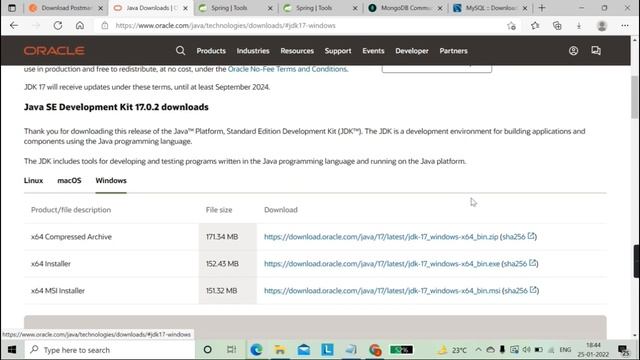
Task: Open the Oracle chat contact icon
Action: click(x=596, y=51)
